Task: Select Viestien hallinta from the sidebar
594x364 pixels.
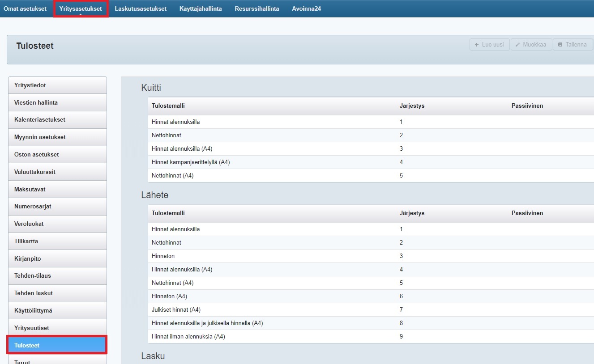Action: [57, 102]
